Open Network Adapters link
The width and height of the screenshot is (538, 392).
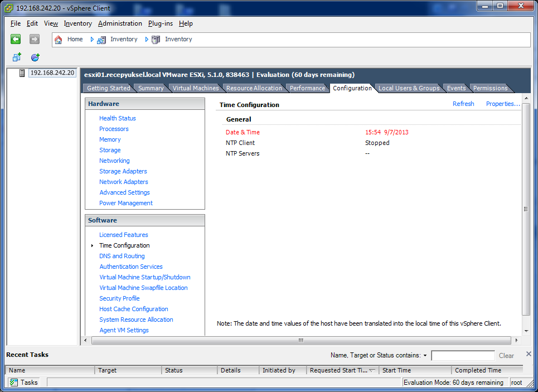point(124,182)
